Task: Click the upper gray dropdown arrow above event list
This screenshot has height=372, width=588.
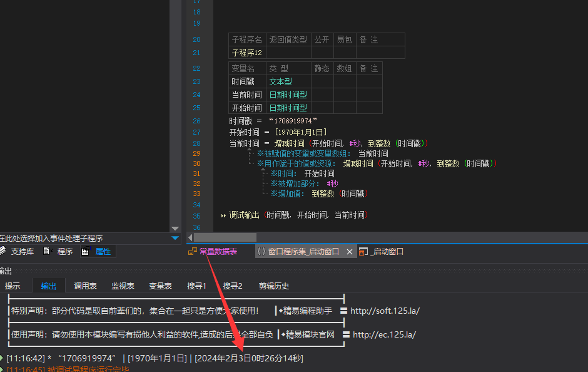Action: coord(175,229)
